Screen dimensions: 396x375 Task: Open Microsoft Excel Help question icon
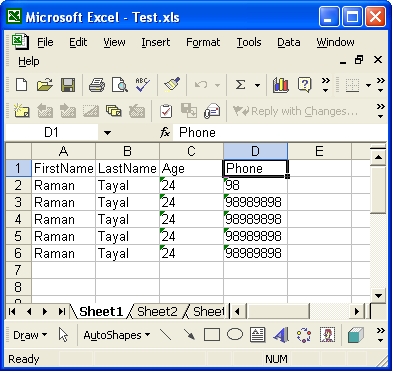[305, 85]
